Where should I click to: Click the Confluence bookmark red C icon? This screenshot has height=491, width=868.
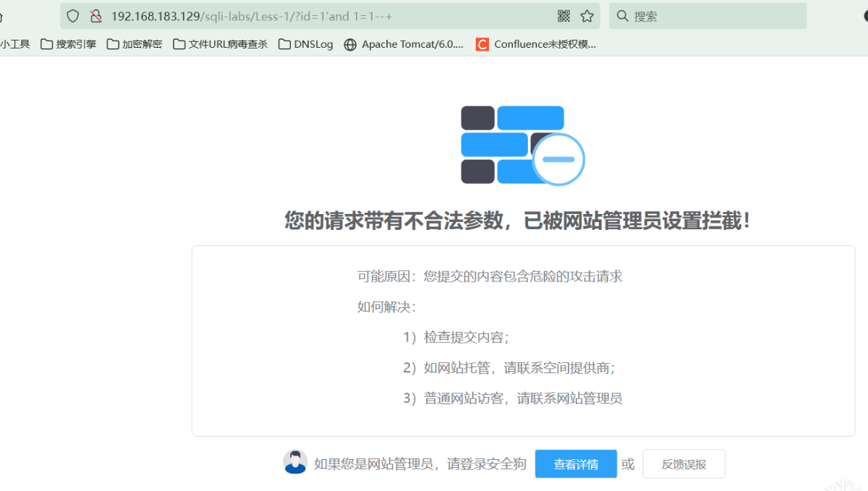(x=482, y=44)
